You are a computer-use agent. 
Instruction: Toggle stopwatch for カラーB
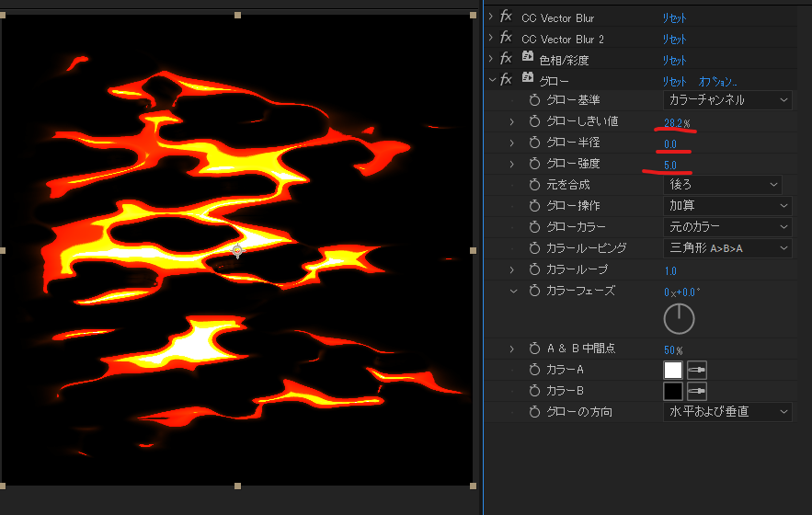[x=534, y=391]
